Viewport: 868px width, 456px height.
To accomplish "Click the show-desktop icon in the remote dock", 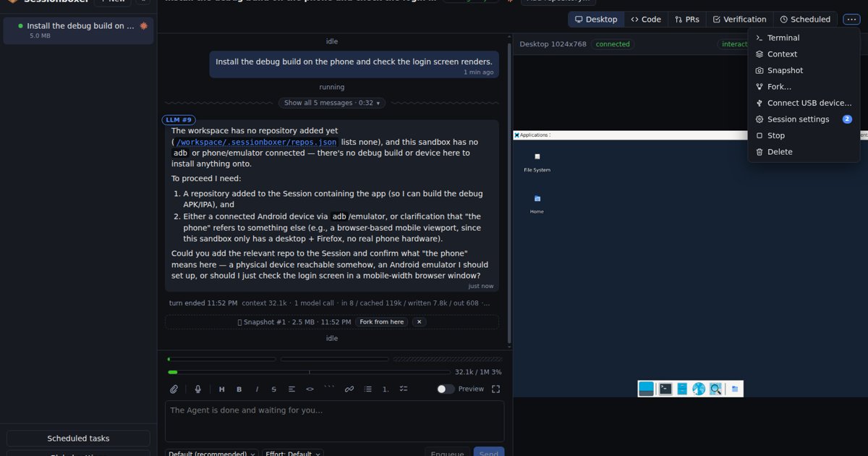I will [x=646, y=389].
